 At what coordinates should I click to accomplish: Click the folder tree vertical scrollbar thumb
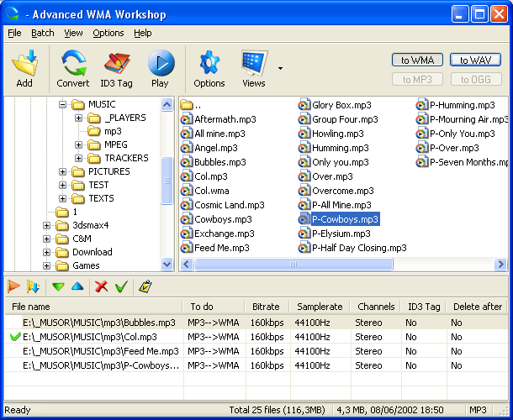click(x=167, y=181)
